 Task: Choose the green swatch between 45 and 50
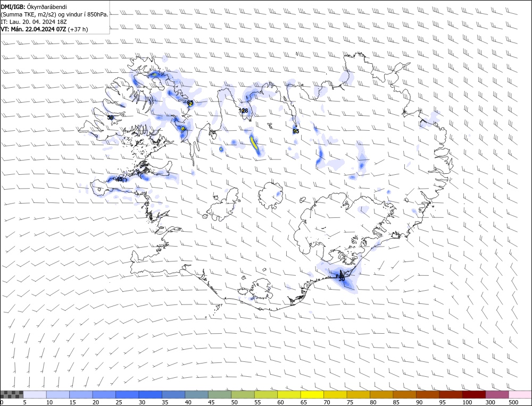(220, 394)
